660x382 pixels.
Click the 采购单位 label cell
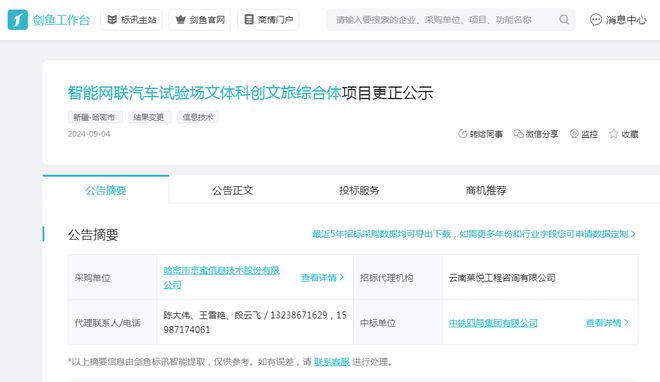(112, 278)
